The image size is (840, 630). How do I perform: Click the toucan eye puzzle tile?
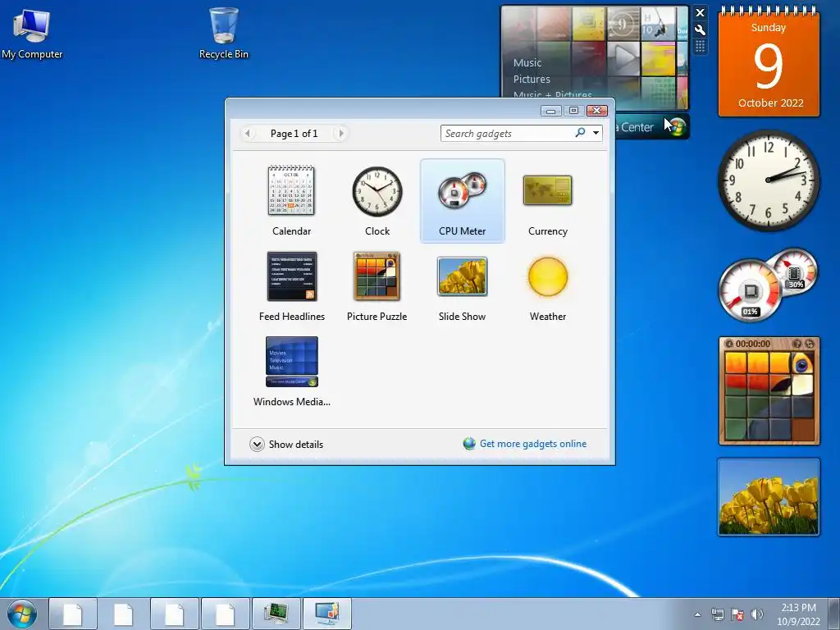click(802, 363)
